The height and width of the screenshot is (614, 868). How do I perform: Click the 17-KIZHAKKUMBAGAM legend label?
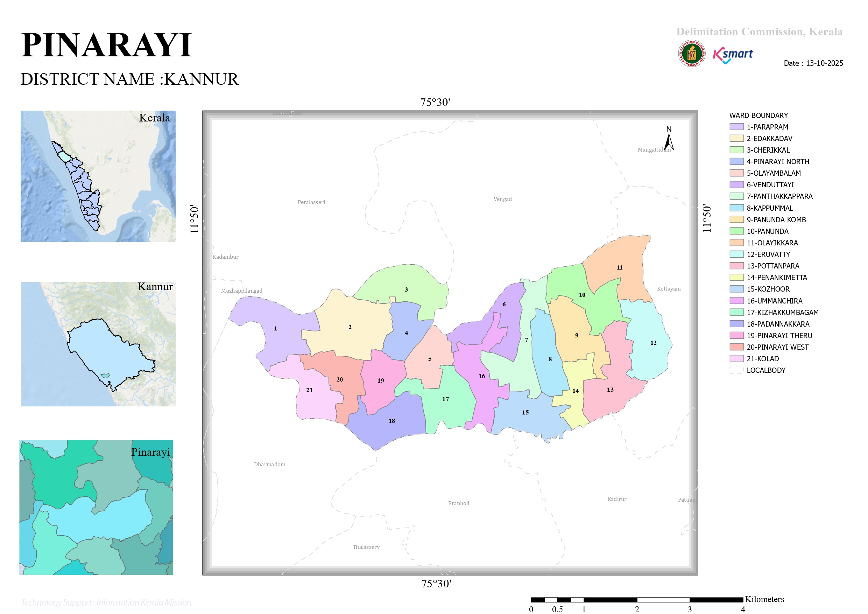pos(783,313)
